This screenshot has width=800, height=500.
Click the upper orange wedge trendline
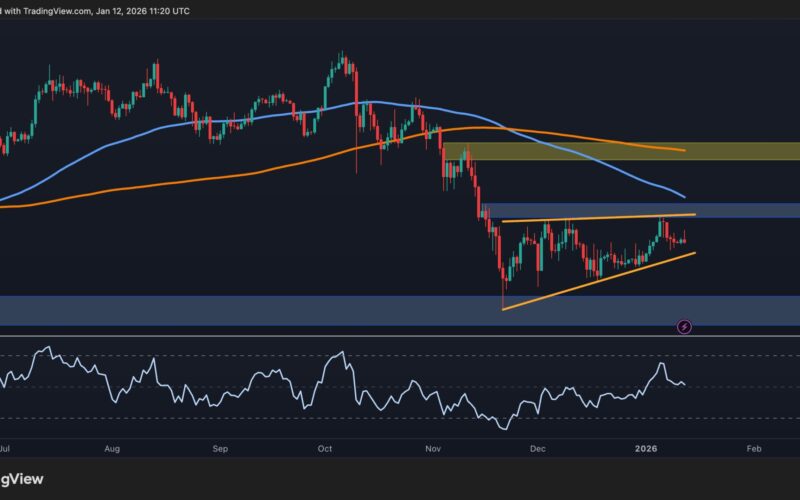pyautogui.click(x=600, y=218)
